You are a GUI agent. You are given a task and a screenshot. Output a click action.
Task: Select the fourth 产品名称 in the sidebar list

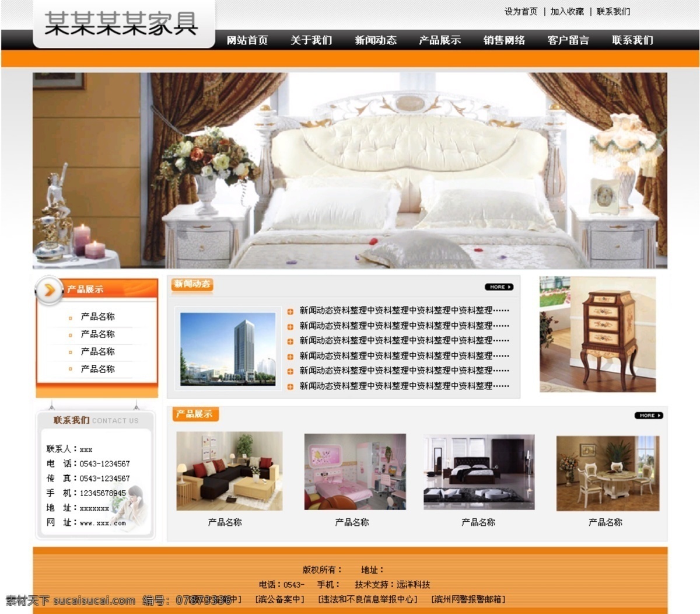(x=98, y=369)
